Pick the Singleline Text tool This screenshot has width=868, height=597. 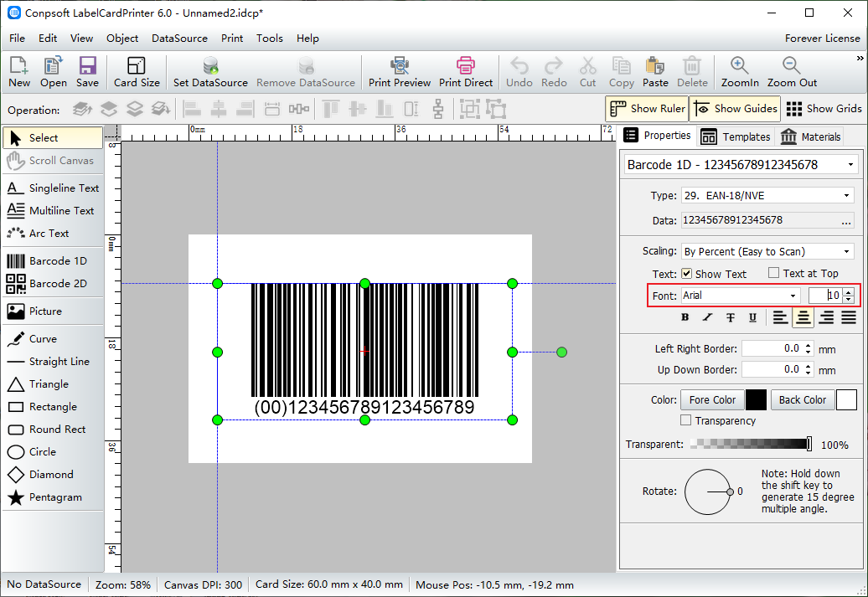[53, 188]
